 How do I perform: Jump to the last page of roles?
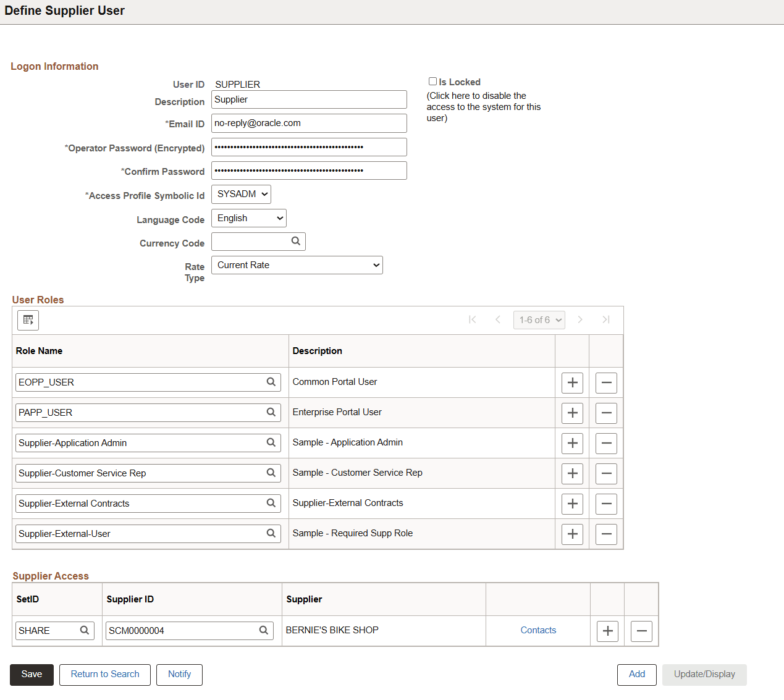click(606, 319)
